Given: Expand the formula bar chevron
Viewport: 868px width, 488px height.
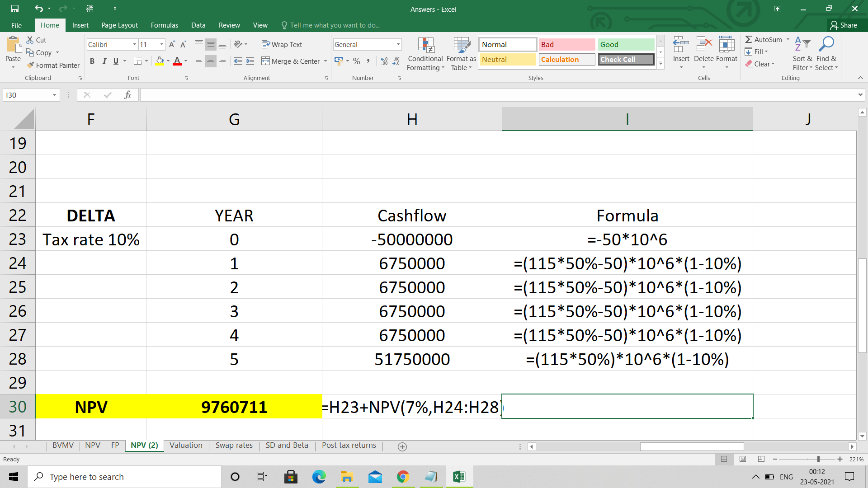Looking at the screenshot, I should tap(860, 95).
